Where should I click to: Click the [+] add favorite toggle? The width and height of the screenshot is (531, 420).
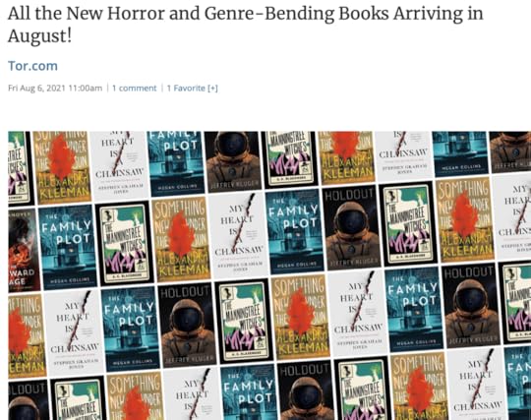tap(212, 89)
